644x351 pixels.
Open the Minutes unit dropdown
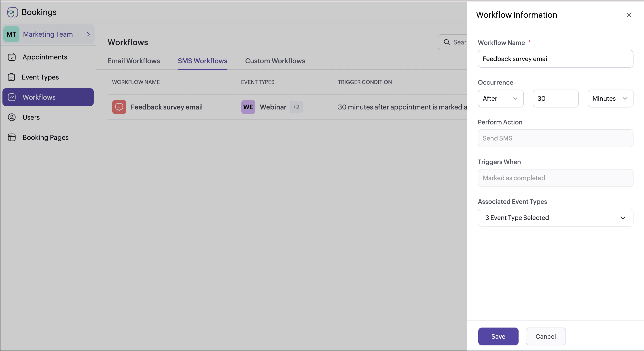[610, 99]
